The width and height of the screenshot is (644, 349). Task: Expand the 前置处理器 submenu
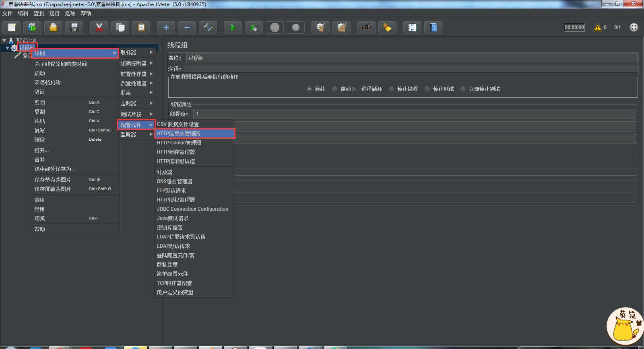click(x=137, y=74)
